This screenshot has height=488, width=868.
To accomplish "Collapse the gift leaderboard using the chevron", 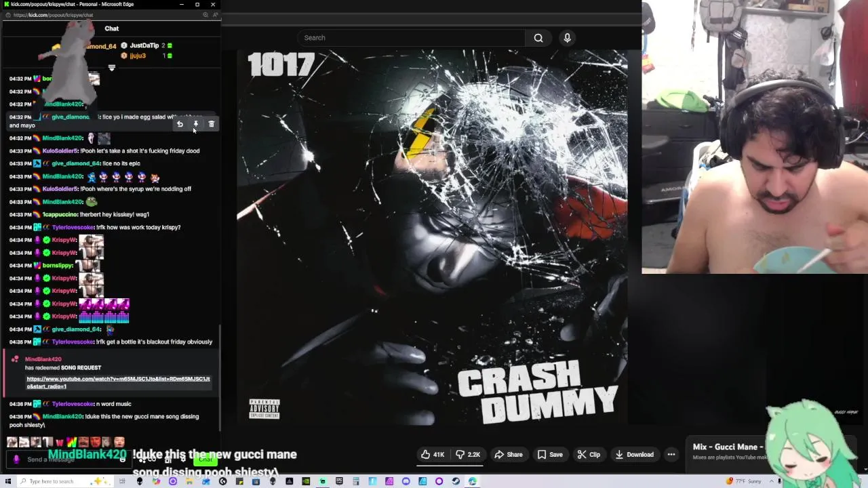I will point(112,68).
